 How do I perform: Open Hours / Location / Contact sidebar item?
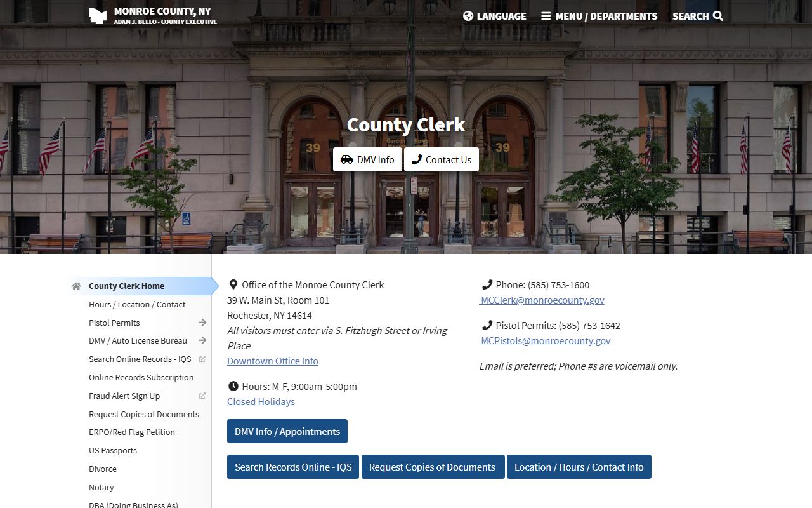tap(137, 304)
